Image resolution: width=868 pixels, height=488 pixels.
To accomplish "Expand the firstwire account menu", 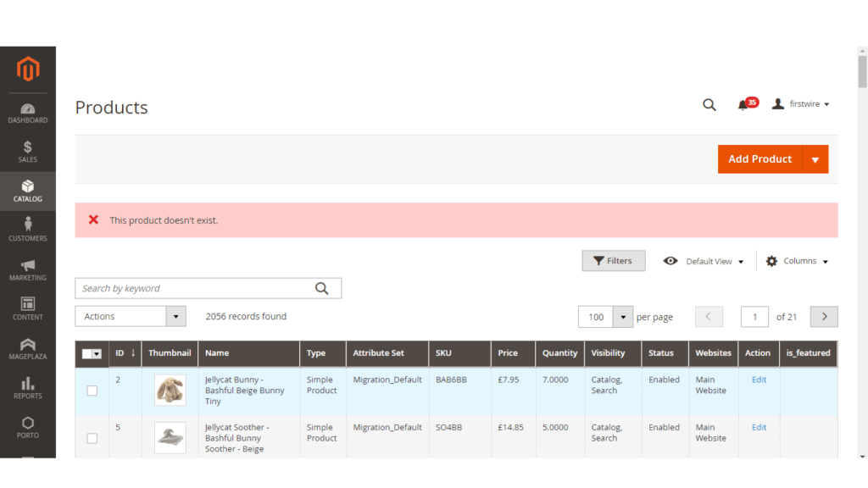I will pyautogui.click(x=809, y=104).
